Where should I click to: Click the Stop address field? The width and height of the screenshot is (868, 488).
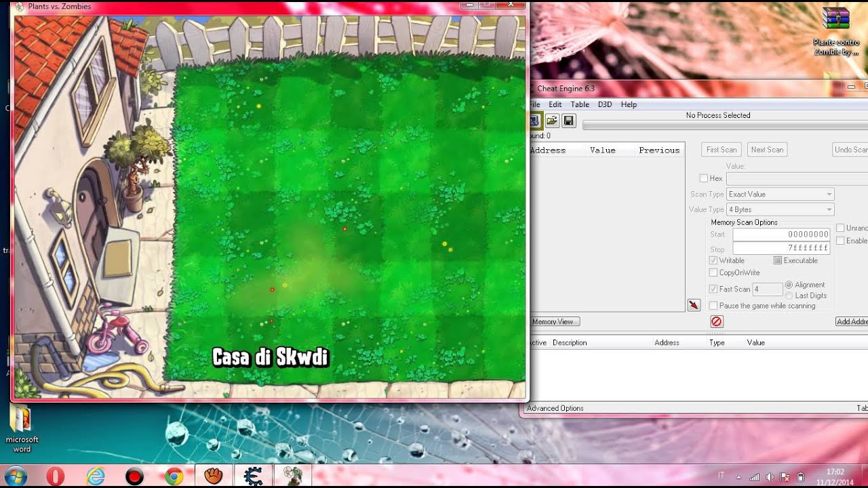point(781,249)
